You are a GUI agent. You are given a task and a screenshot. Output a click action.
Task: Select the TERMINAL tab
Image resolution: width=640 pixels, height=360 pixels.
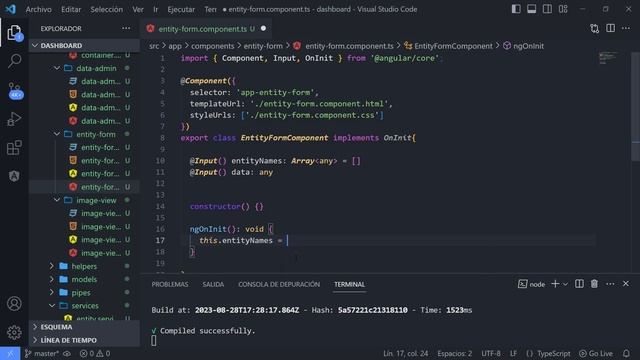[x=349, y=284]
